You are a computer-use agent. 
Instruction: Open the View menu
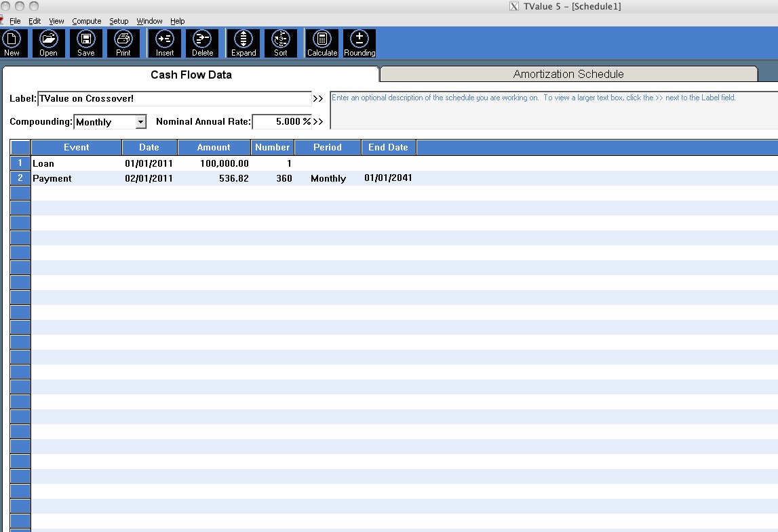click(x=56, y=21)
